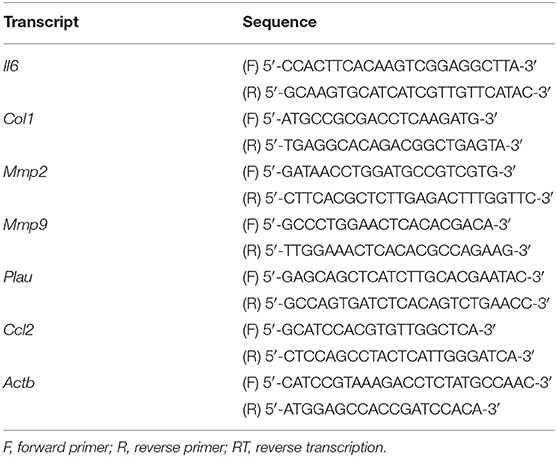Select the Mmp2 transcript name

[25, 172]
